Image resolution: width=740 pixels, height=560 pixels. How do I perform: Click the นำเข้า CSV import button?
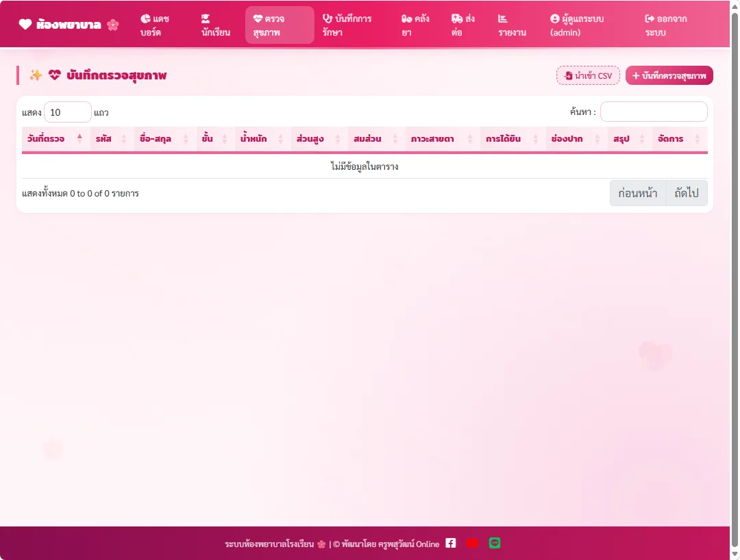[x=588, y=75]
